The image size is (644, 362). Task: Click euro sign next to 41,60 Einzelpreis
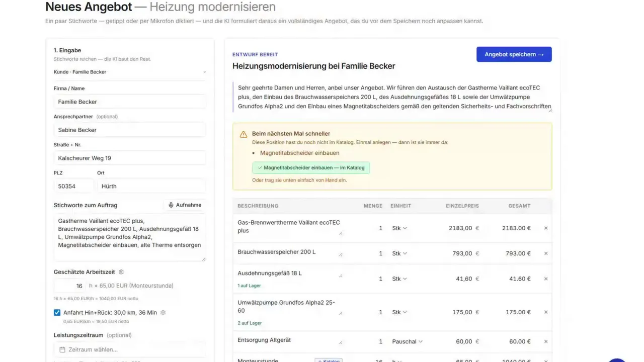tap(477, 279)
